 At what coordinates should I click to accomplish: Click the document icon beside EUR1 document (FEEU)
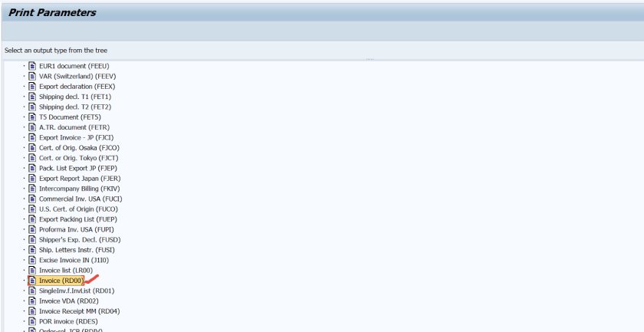pyautogui.click(x=32, y=66)
